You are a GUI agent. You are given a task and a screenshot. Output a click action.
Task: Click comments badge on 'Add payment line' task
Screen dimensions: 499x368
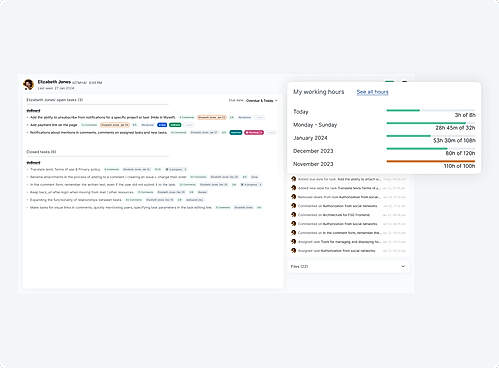[x=89, y=125]
